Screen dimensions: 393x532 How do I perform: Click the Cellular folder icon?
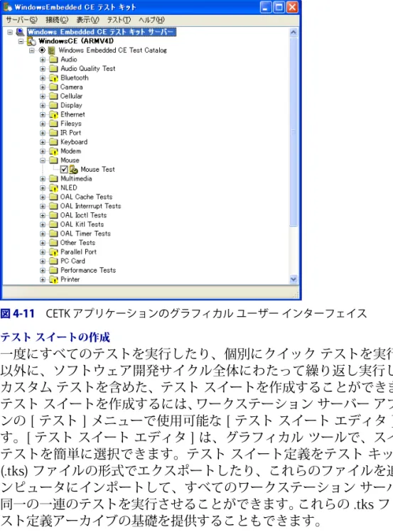point(53,97)
